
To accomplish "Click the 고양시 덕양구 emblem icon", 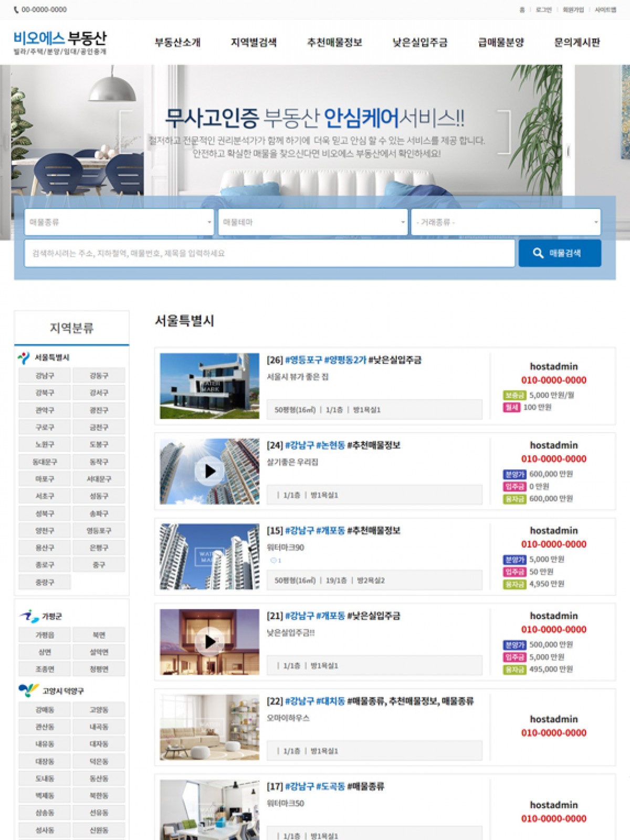I will pyautogui.click(x=28, y=690).
